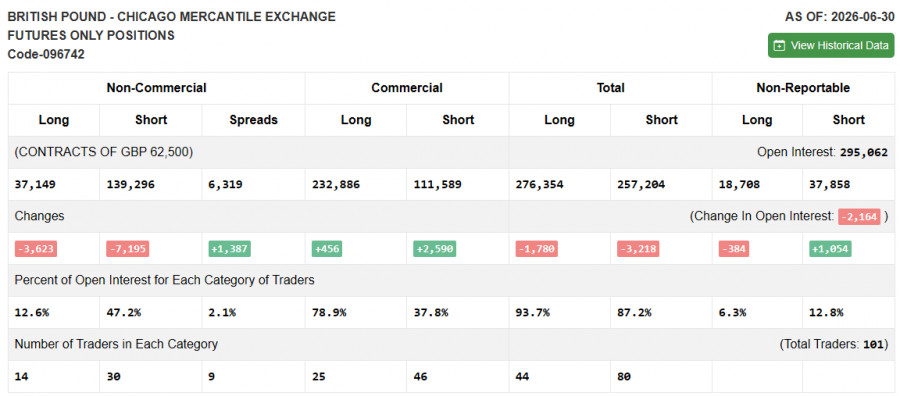Click the green +2,590 change badge
This screenshot has width=900, height=396.
[x=435, y=249]
